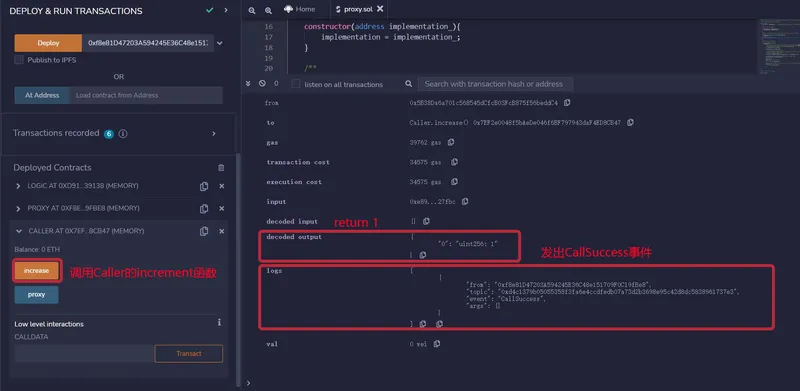
Task: Copy the to address value
Action: (630, 123)
